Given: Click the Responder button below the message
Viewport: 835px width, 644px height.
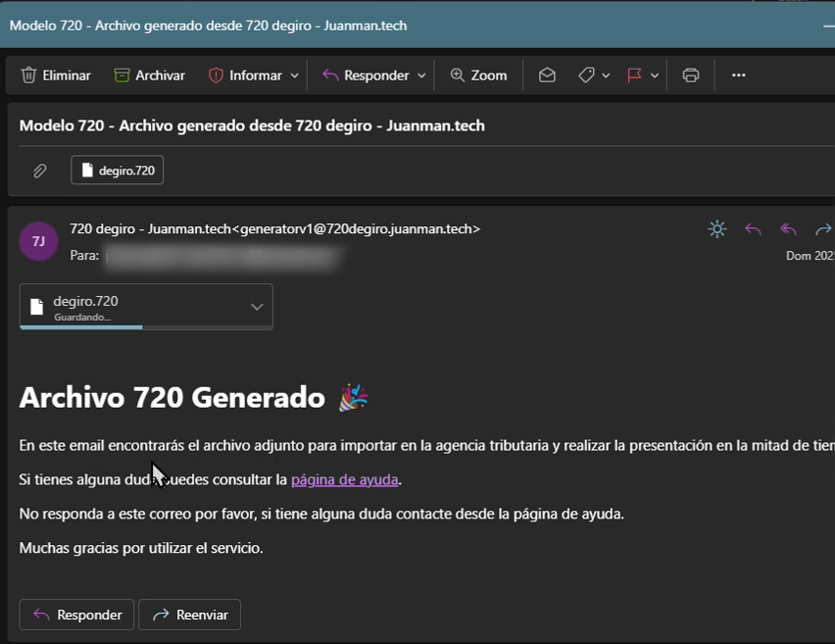Looking at the screenshot, I should click(x=77, y=615).
